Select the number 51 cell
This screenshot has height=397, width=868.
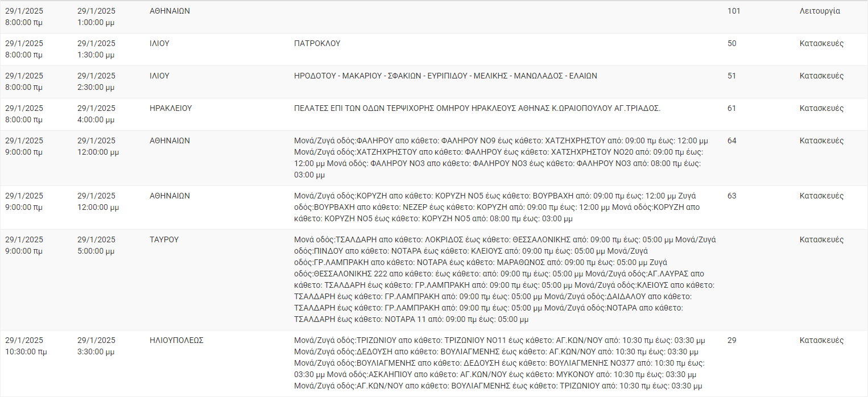click(x=731, y=76)
